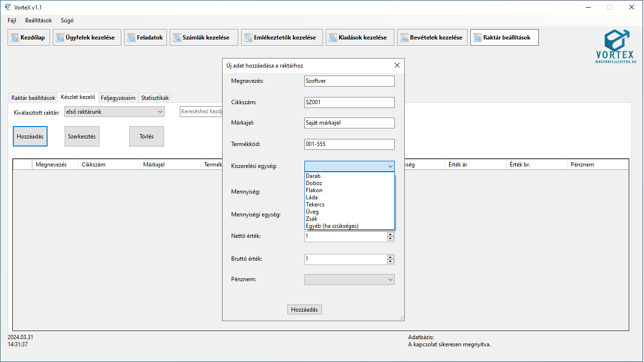Image resolution: width=644 pixels, height=362 pixels.
Task: Click the Kezdőlap toolbar icon
Action: coord(15,38)
